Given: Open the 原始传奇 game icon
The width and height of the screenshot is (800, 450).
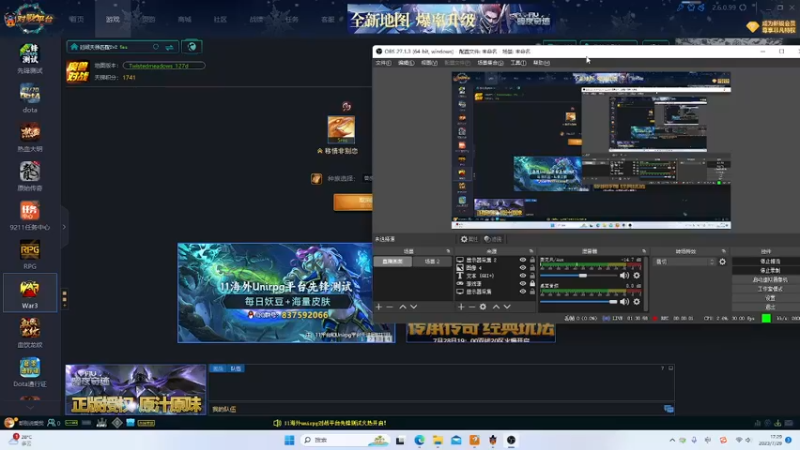Looking at the screenshot, I should pyautogui.click(x=30, y=171).
